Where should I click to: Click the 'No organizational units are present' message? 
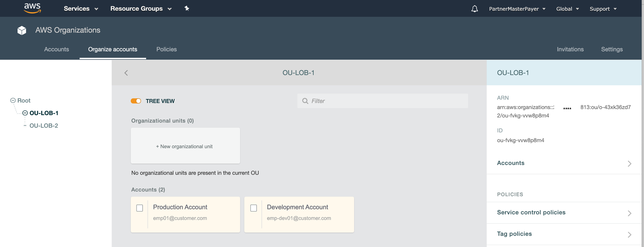coord(195,173)
